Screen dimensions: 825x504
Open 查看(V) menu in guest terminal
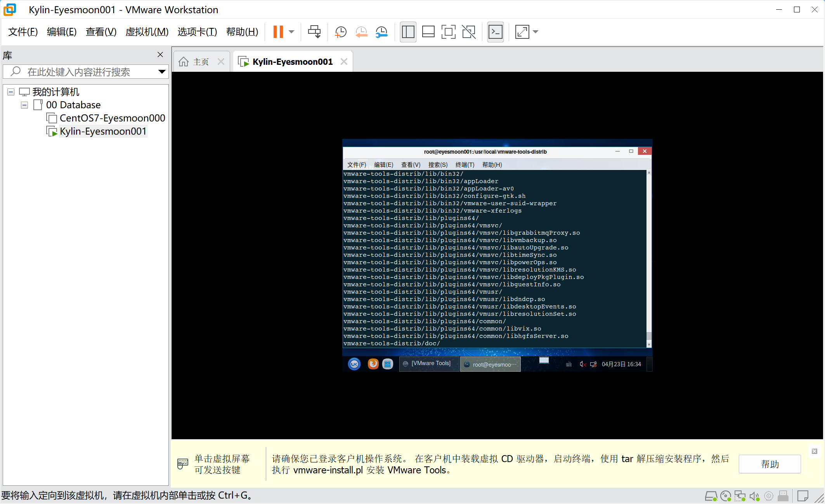click(x=411, y=165)
